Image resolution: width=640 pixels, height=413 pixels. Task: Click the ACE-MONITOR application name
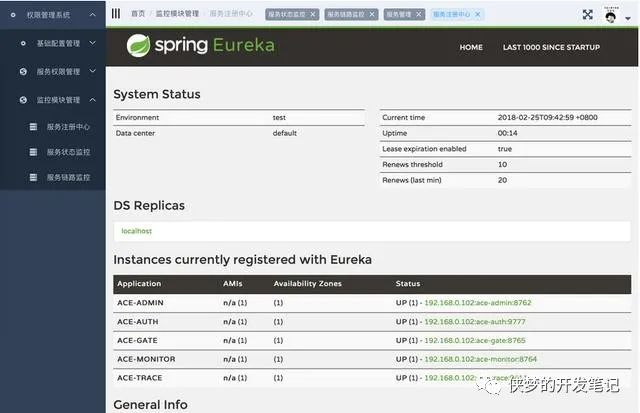point(146,359)
